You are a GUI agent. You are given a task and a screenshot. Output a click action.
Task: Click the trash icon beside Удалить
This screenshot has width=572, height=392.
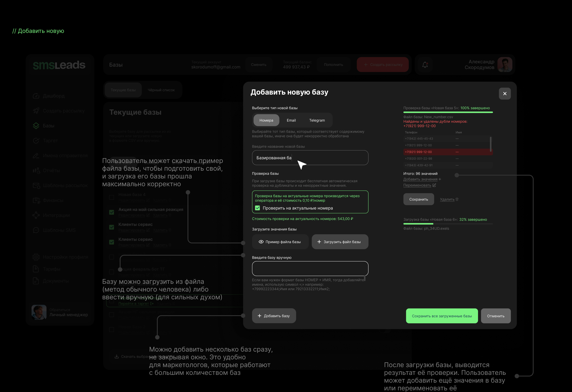[x=457, y=199]
